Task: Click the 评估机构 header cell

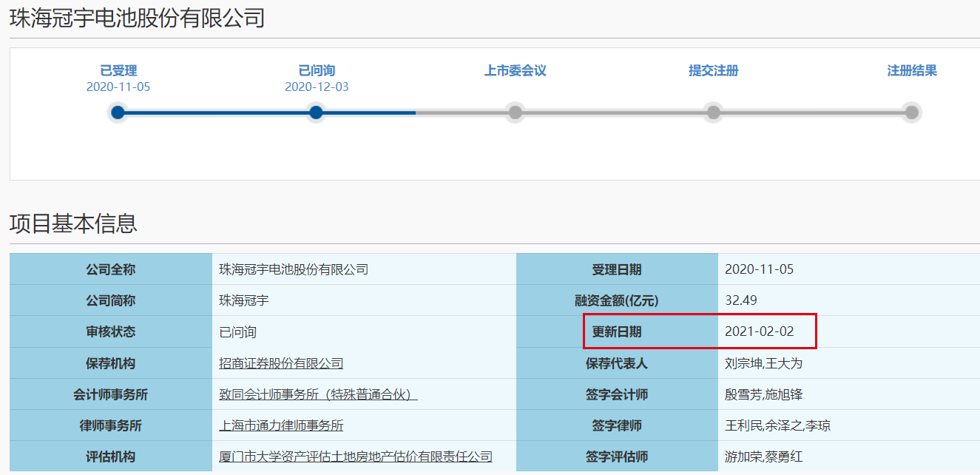Action: point(111,457)
